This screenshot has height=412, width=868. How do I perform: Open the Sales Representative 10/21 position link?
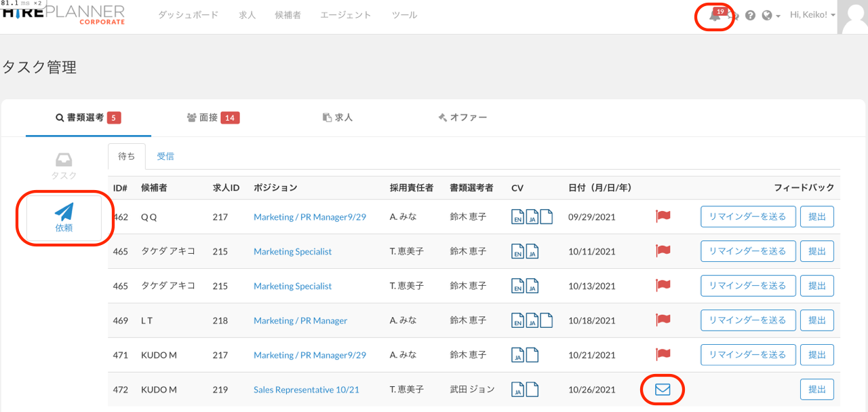point(306,390)
